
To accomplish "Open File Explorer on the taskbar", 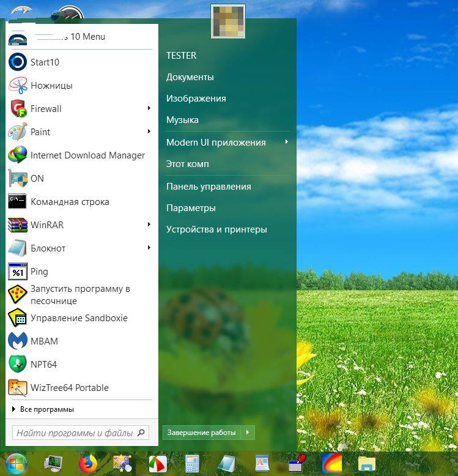I will (x=366, y=464).
